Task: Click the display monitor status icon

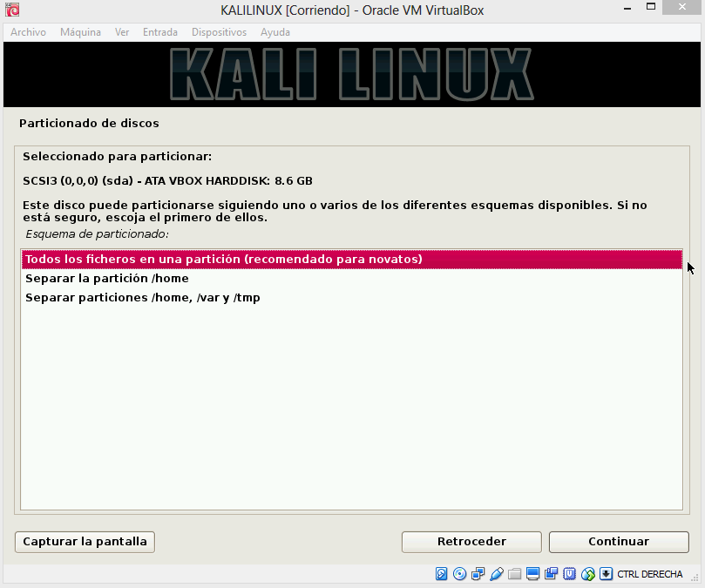Action: [x=533, y=574]
